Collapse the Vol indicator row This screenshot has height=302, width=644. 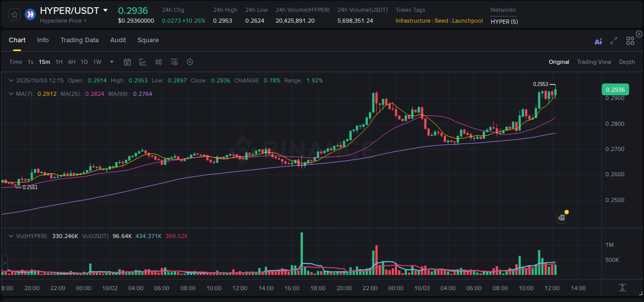click(11, 236)
